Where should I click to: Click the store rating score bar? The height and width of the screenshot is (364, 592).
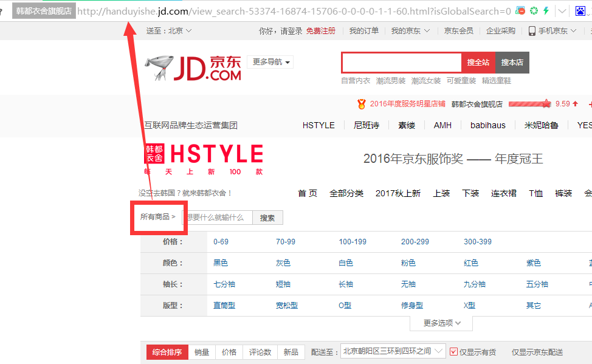530,103
